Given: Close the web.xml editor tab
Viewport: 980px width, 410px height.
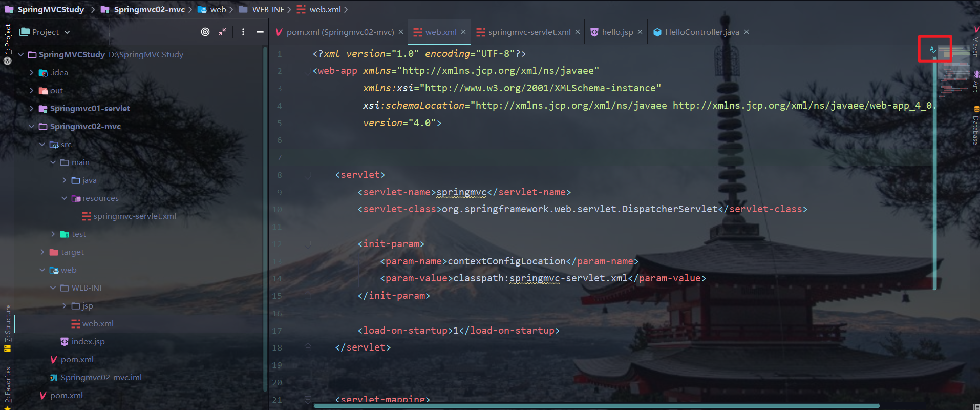Looking at the screenshot, I should click(463, 32).
